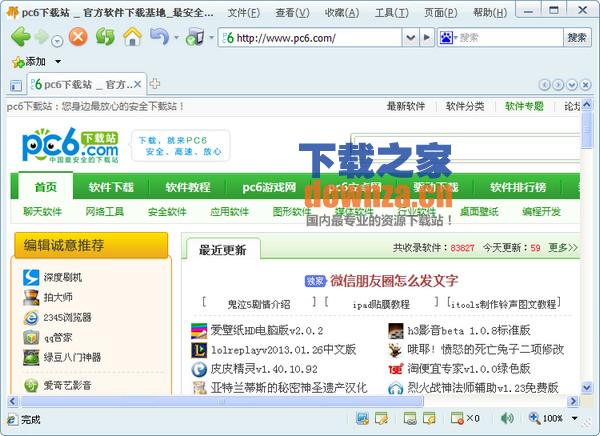
Task: Open the 查看(V) menu
Action: coord(292,13)
